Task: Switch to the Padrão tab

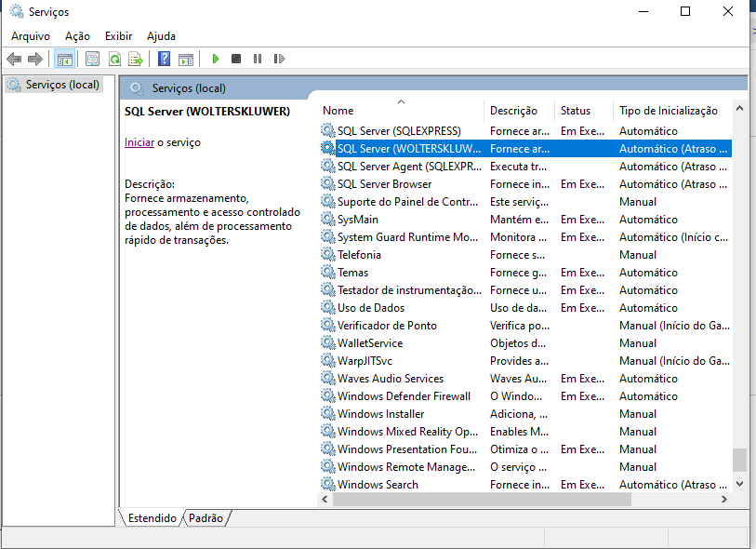Action: pyautogui.click(x=206, y=518)
